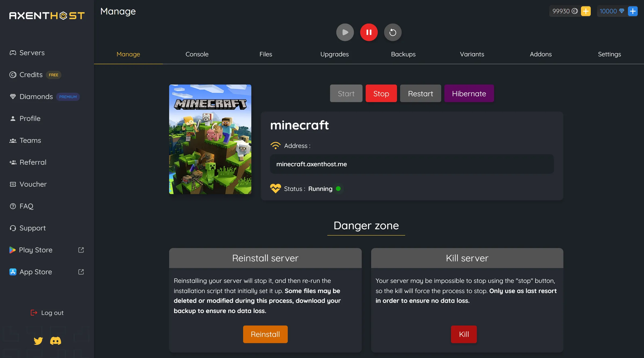Reinstall the server
The width and height of the screenshot is (644, 358).
pos(265,334)
